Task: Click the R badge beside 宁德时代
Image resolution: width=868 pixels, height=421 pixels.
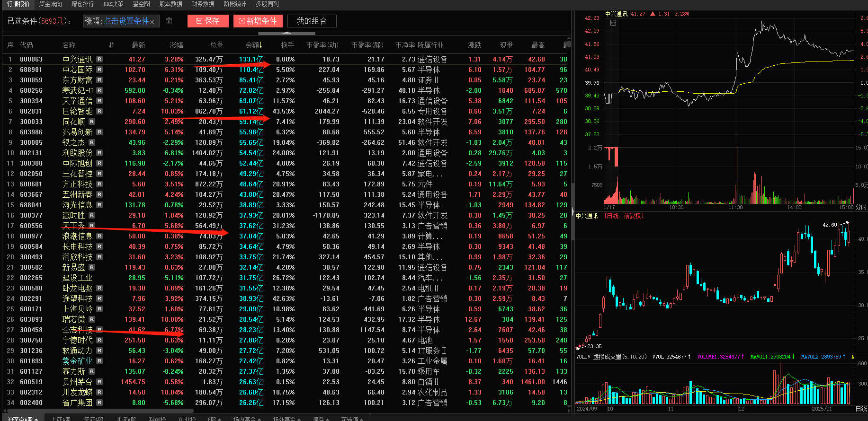Action: (x=99, y=340)
